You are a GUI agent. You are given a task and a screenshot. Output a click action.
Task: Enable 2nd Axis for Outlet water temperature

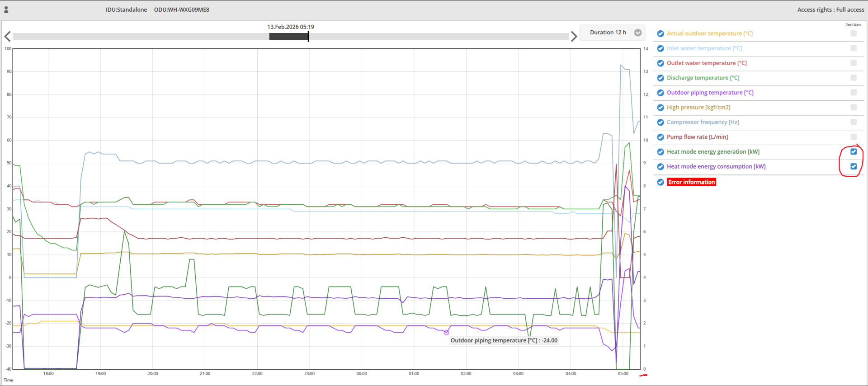854,63
